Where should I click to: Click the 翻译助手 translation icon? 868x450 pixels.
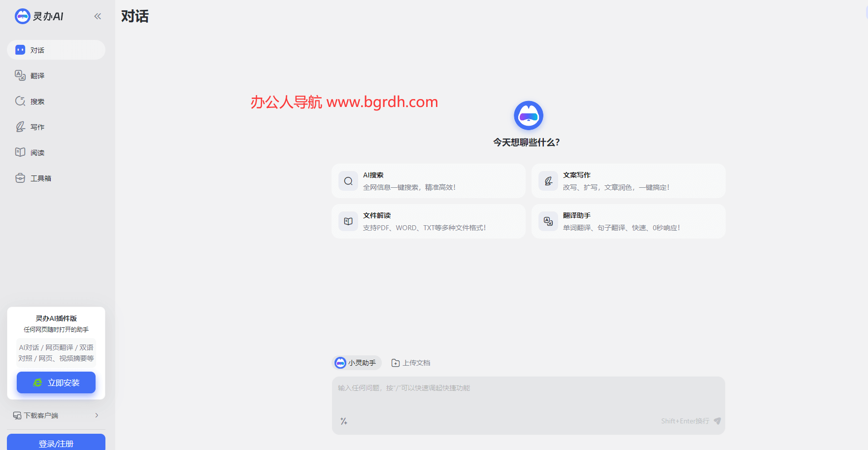pos(548,221)
